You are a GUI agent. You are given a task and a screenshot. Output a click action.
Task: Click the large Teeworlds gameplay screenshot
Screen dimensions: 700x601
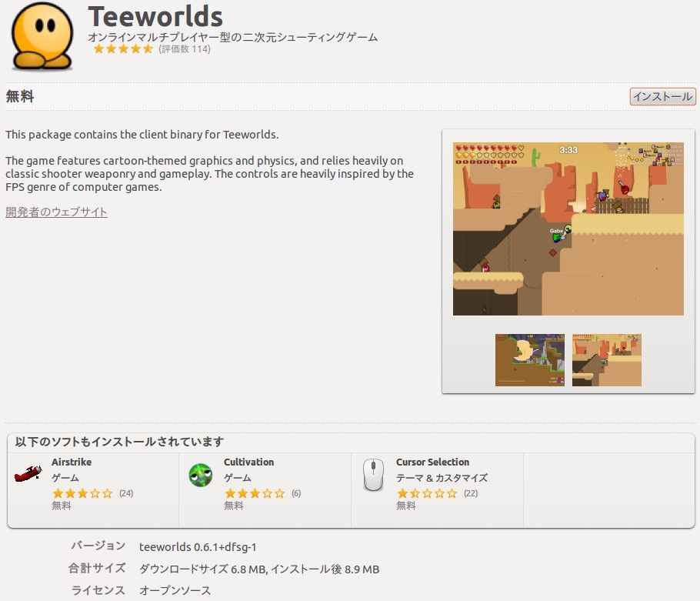(x=568, y=229)
